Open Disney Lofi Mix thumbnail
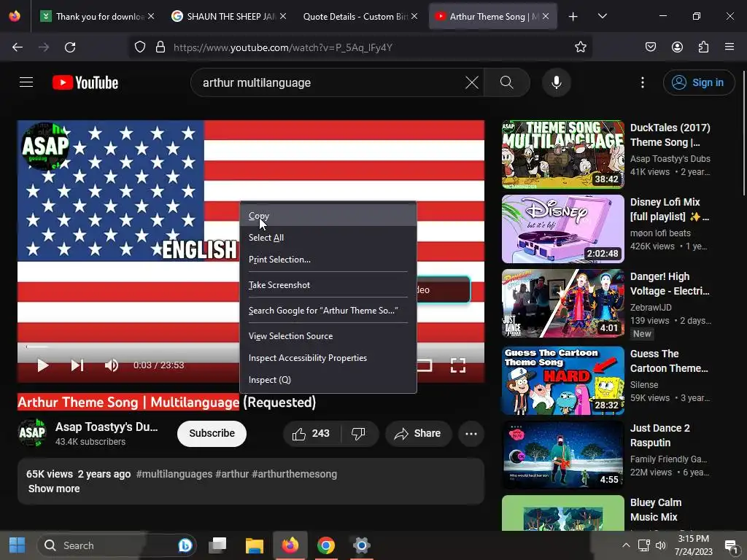The width and height of the screenshot is (747, 560). [x=562, y=229]
